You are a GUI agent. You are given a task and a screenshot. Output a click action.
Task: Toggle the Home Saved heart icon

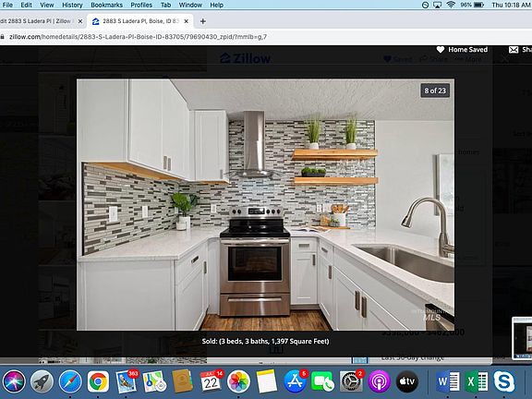[441, 50]
